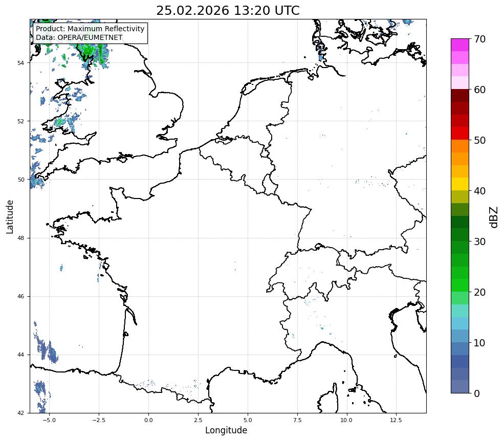
Task: Click the title '25.02.2026 13:20 UTC'
Action: [228, 11]
